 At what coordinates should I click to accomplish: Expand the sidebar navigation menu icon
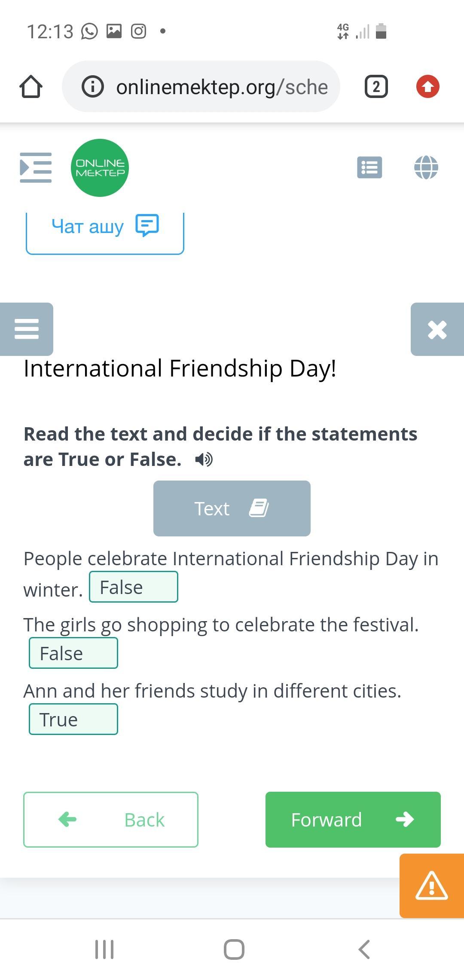[x=36, y=168]
